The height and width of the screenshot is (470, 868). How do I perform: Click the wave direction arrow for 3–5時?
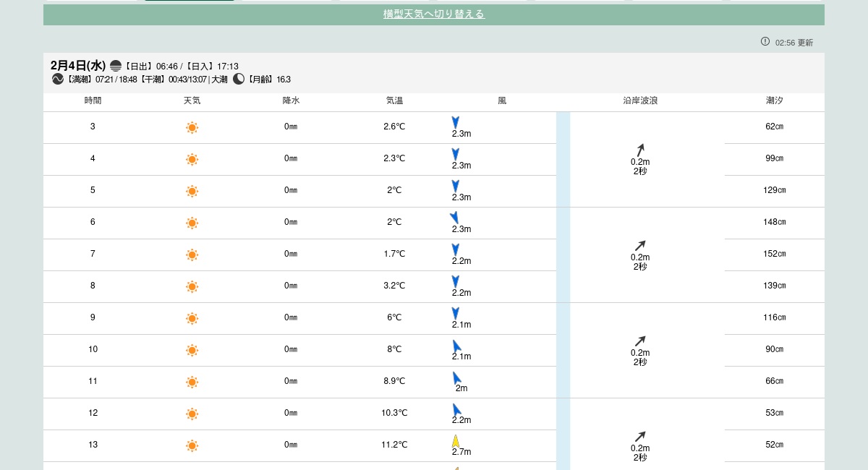tap(640, 150)
